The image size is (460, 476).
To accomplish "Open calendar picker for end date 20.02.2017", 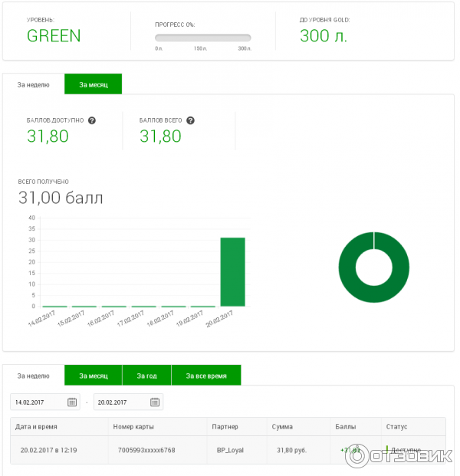I will [x=155, y=402].
